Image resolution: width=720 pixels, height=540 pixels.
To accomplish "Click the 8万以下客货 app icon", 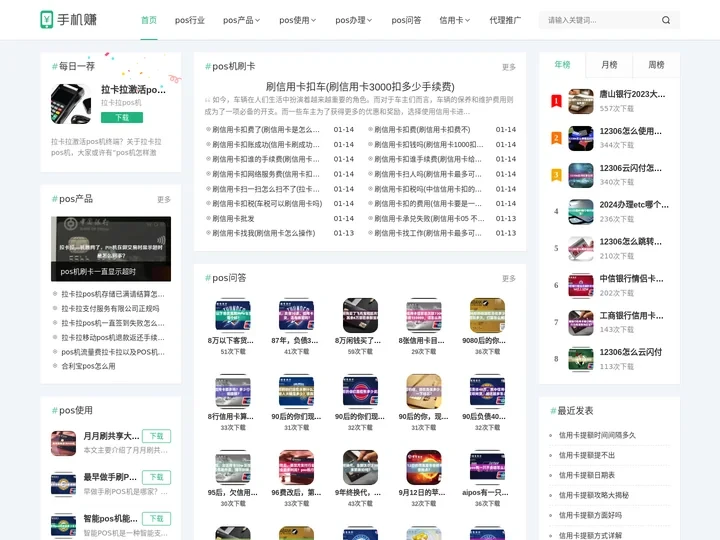I will 233,315.
